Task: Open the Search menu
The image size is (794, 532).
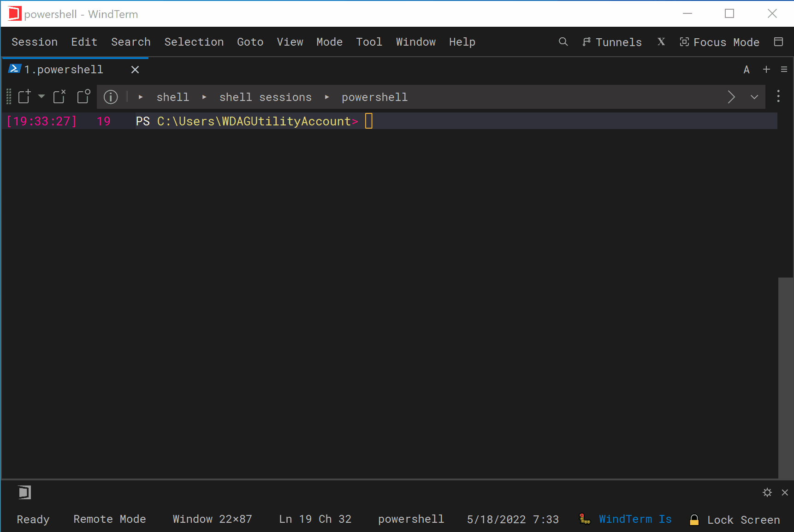Action: (131, 42)
